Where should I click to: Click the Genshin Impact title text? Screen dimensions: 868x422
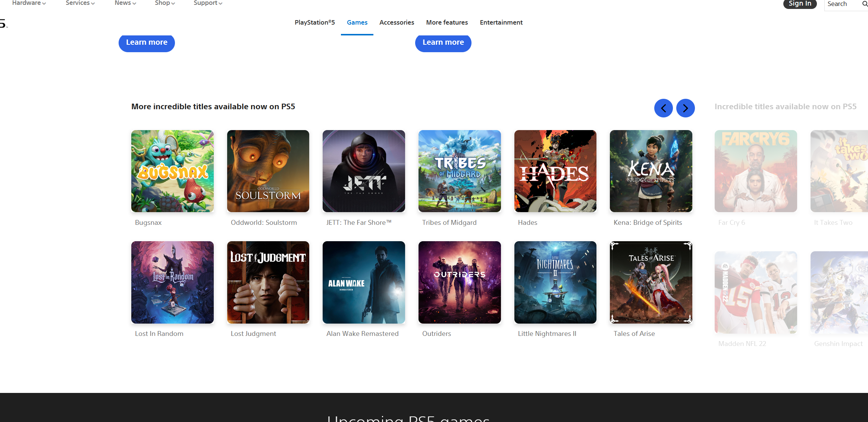click(838, 344)
